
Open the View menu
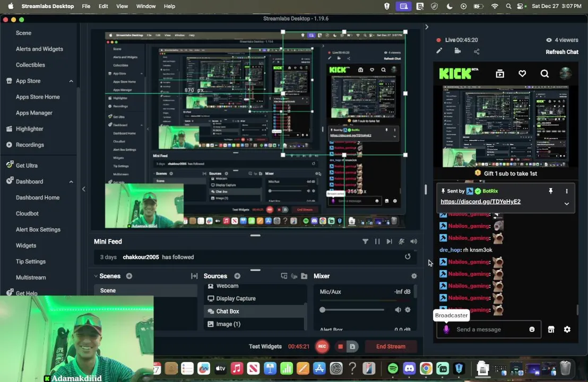coord(122,6)
